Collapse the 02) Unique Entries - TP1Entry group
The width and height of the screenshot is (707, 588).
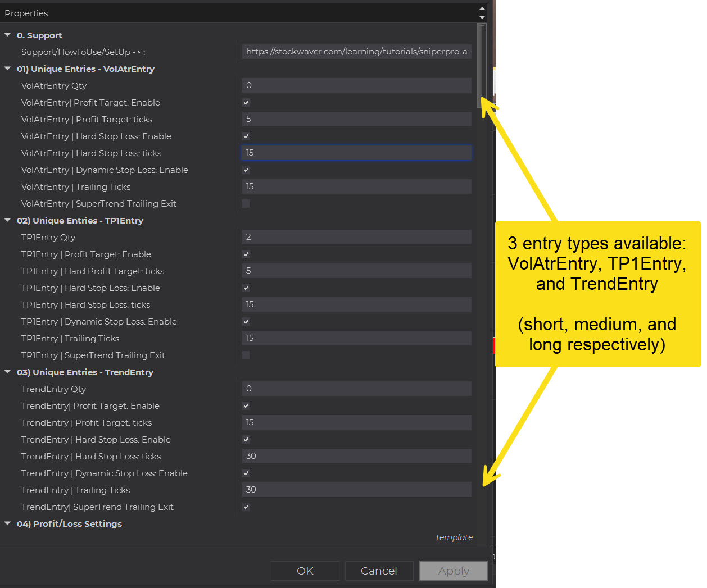(x=8, y=220)
